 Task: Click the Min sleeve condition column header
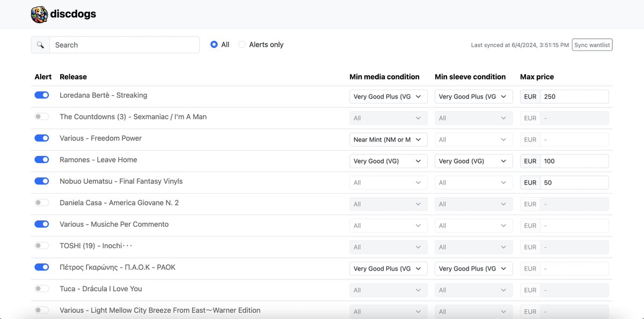(x=470, y=77)
